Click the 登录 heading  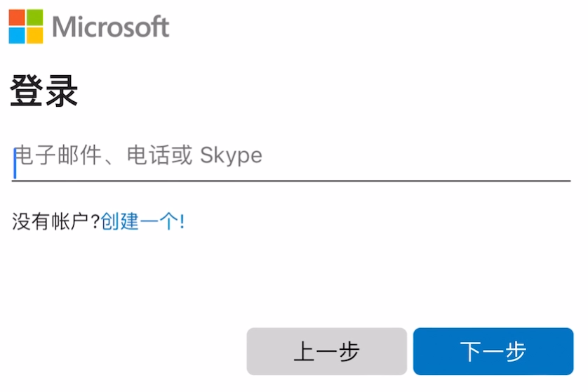[x=44, y=93]
